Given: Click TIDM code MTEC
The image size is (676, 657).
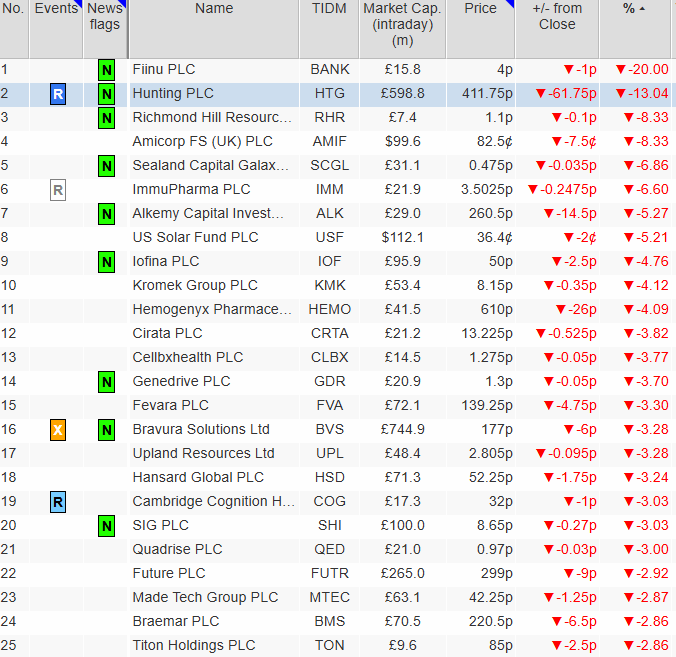Looking at the screenshot, I should coord(329,598).
